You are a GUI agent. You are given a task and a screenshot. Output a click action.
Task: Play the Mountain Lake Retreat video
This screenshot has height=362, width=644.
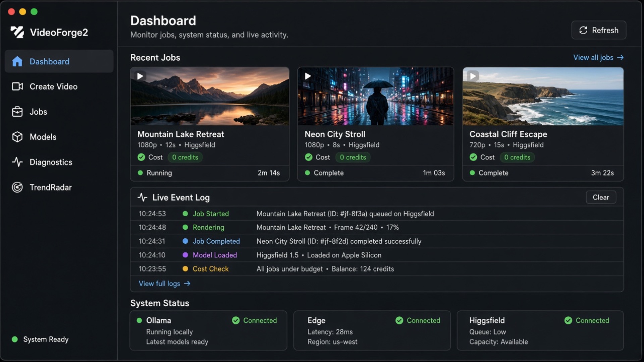(140, 76)
